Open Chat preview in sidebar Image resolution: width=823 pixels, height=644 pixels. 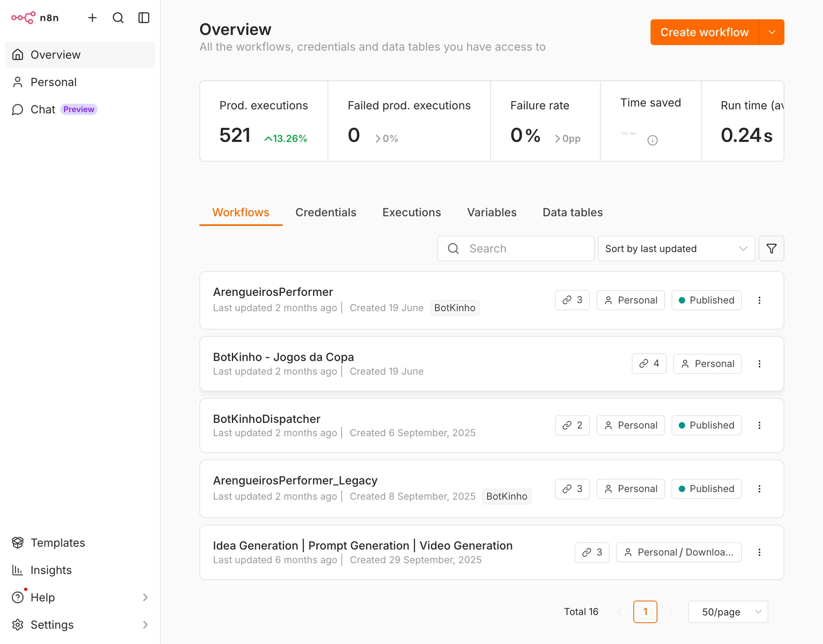pyautogui.click(x=80, y=109)
